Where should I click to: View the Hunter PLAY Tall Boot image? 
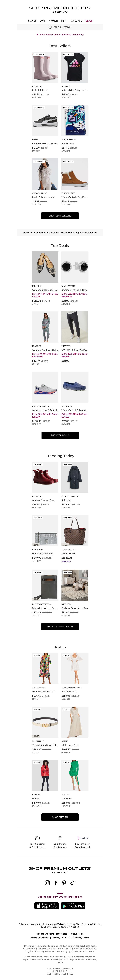(45, 67)
